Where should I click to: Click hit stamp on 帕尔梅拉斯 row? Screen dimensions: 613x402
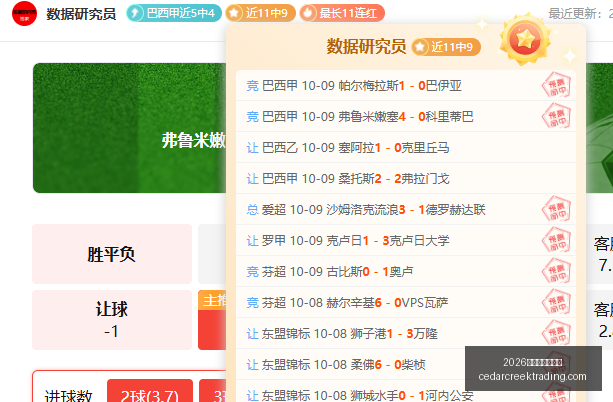[x=556, y=85]
